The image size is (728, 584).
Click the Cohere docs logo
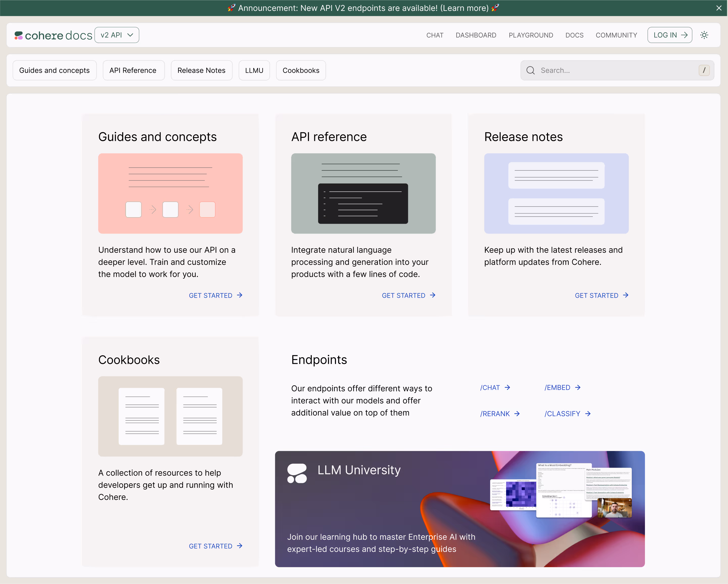53,35
